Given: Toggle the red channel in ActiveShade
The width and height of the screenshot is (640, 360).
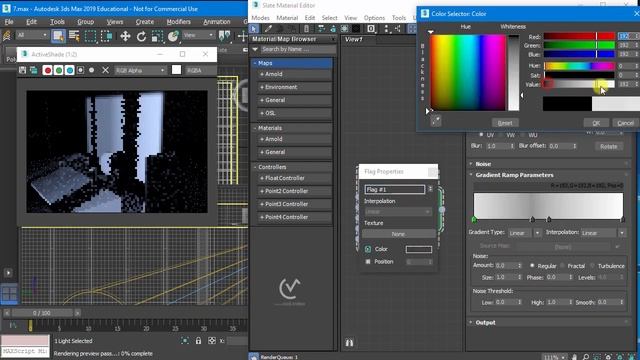Looking at the screenshot, I should (x=47, y=70).
